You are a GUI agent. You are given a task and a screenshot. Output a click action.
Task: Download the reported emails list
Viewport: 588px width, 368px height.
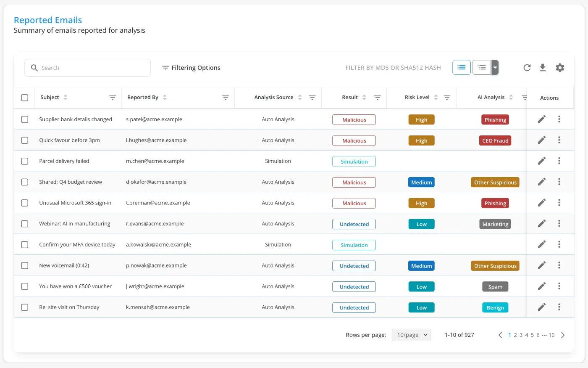[543, 68]
